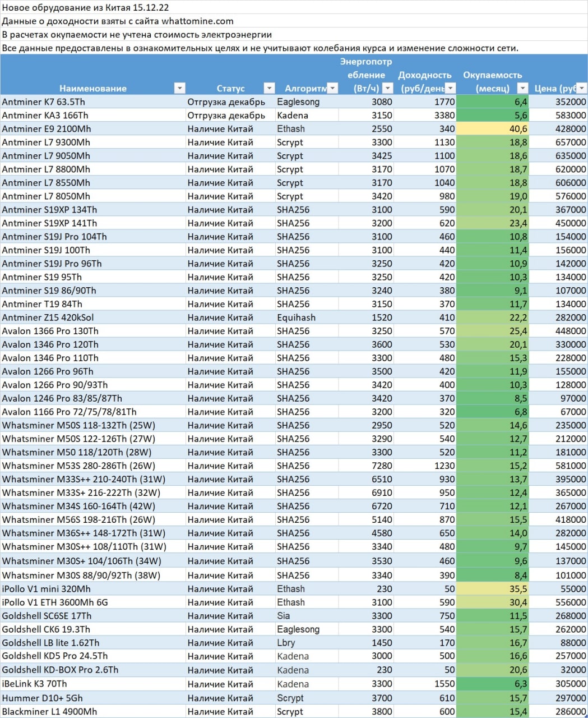The height and width of the screenshot is (718, 588).
Task: Select cell 'Goldshell SC6SE 17Th'
Action: (x=93, y=615)
